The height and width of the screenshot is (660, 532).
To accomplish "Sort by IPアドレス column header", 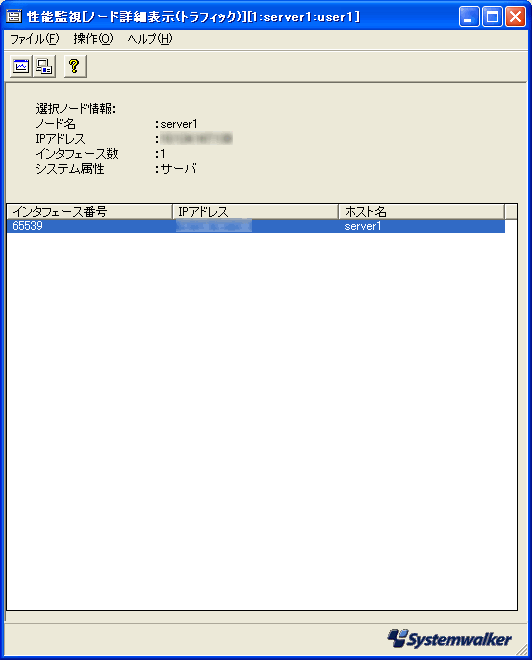I will point(255,211).
